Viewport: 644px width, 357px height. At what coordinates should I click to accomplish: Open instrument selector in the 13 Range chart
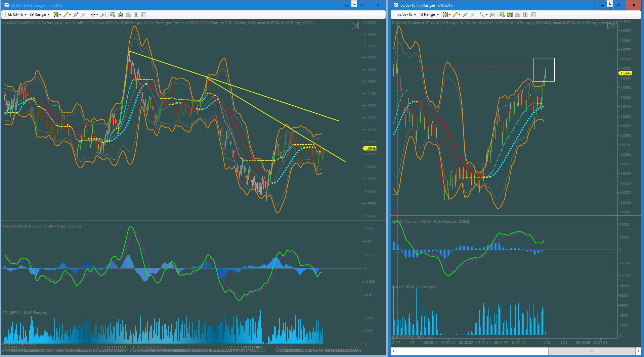[x=406, y=14]
